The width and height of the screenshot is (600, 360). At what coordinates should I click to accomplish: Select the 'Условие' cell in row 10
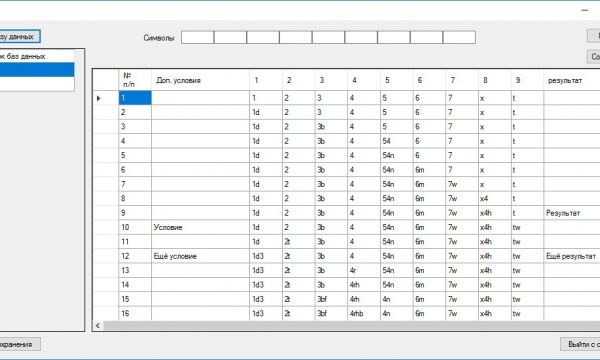[201, 227]
